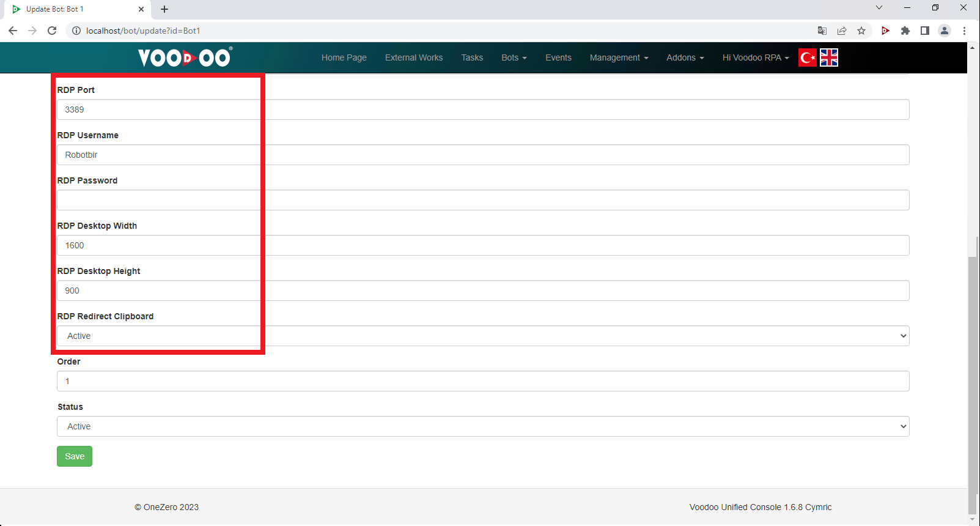Click the Status field label
The height and width of the screenshot is (526, 980).
click(x=70, y=407)
